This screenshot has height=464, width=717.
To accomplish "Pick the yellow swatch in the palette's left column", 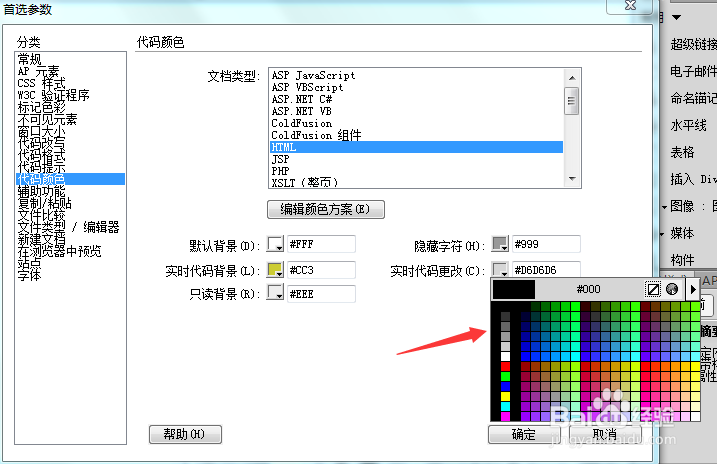I will click(505, 396).
